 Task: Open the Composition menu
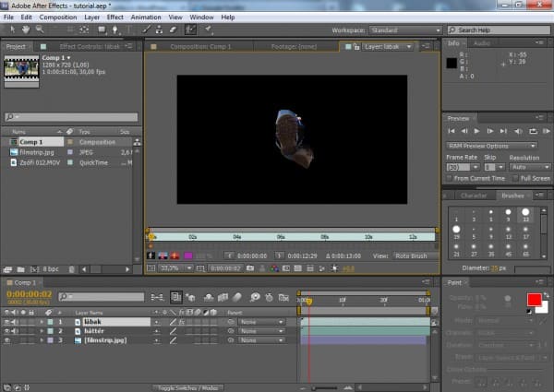[x=58, y=17]
